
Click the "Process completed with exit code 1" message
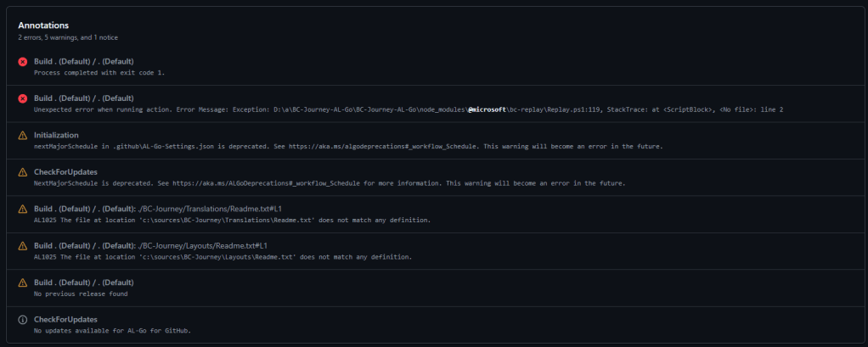point(99,73)
